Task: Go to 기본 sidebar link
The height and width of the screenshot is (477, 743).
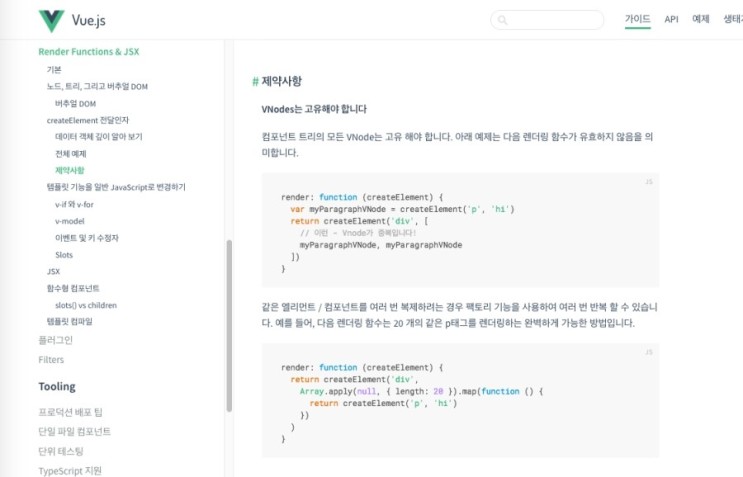Action: 54,70
